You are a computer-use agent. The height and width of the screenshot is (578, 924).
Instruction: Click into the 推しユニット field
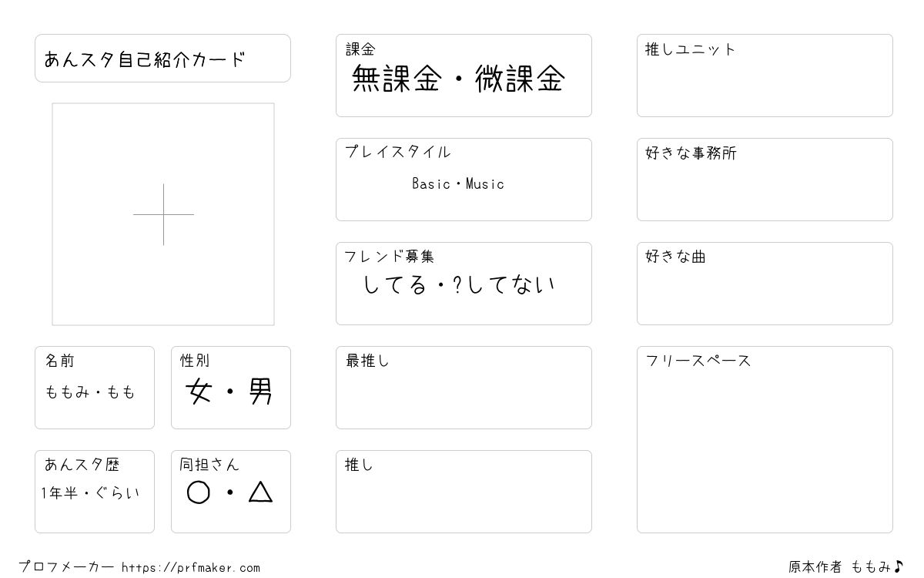click(765, 76)
